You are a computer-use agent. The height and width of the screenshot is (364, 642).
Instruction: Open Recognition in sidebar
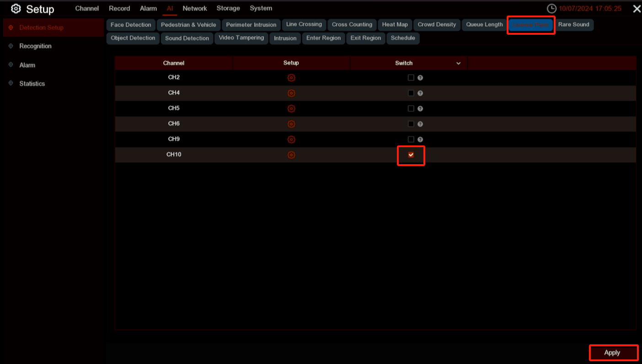35,46
